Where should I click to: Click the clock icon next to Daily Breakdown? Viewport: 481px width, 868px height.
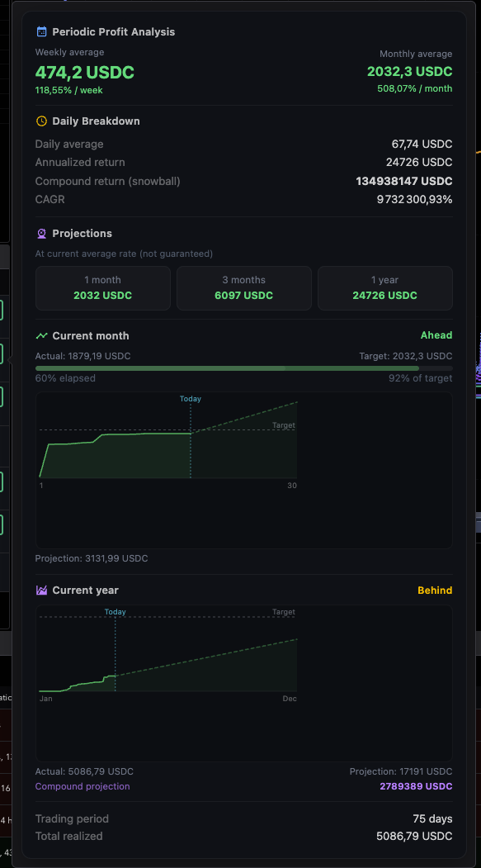(41, 121)
